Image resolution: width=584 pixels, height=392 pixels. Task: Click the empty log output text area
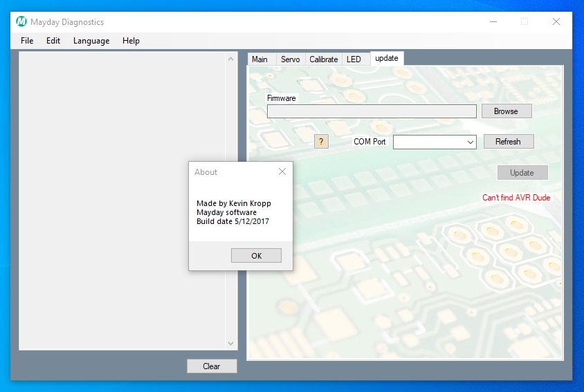click(x=122, y=201)
